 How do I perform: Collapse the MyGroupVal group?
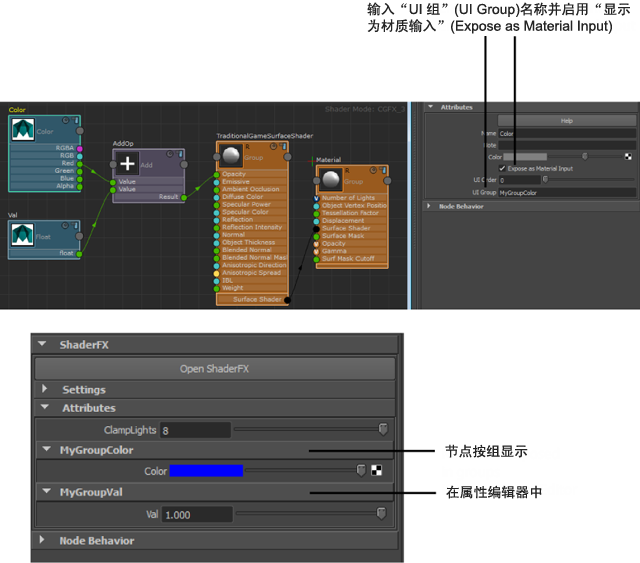(47, 491)
